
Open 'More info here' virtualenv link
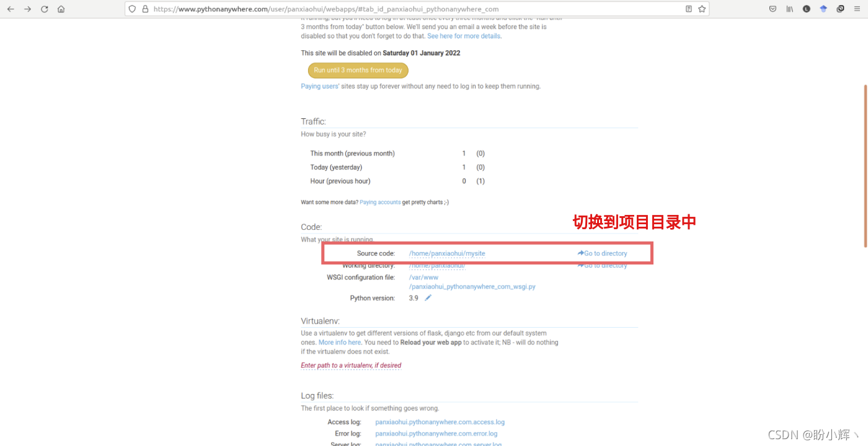coord(340,342)
